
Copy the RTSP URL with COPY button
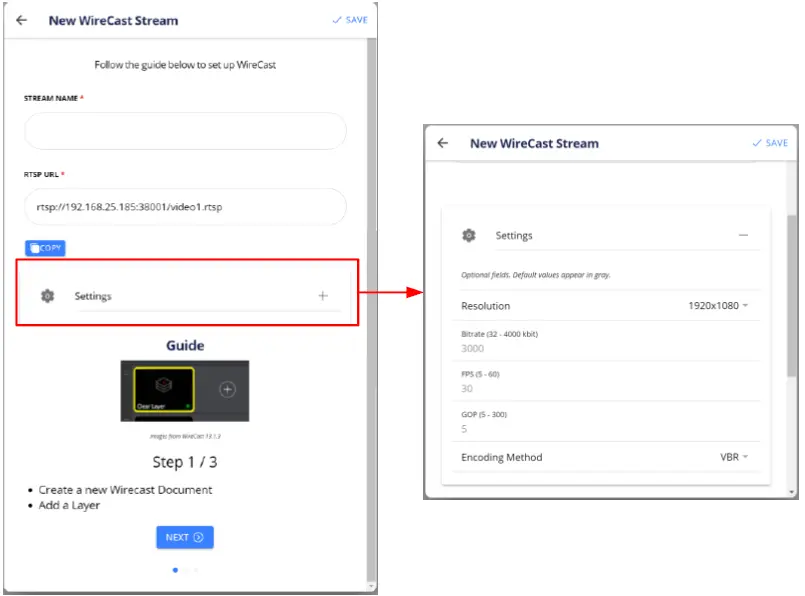point(45,248)
